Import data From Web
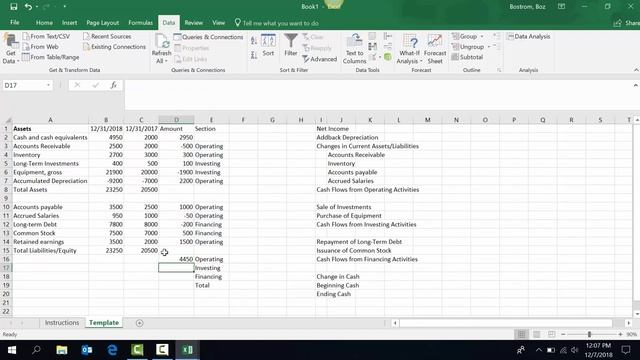The height and width of the screenshot is (360, 640). [41, 47]
